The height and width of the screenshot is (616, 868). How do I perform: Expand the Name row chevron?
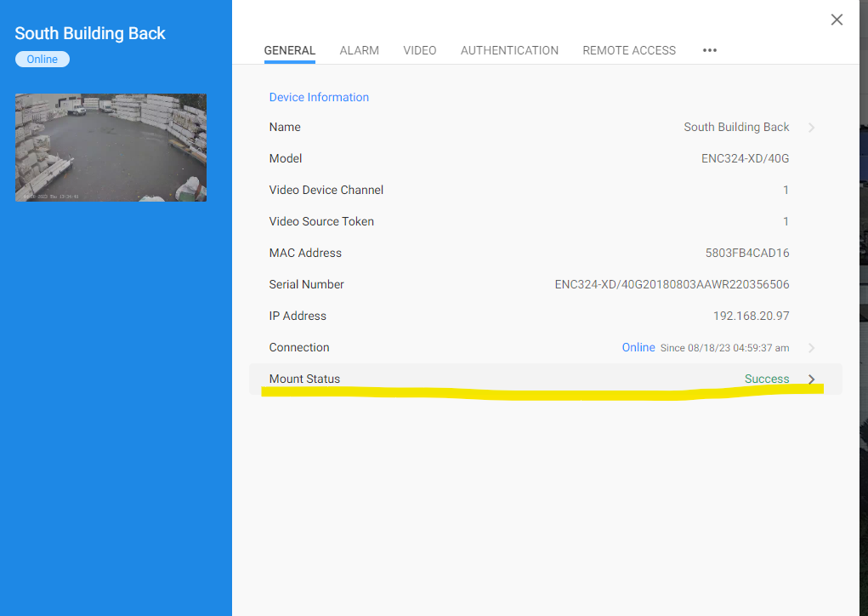[811, 128]
